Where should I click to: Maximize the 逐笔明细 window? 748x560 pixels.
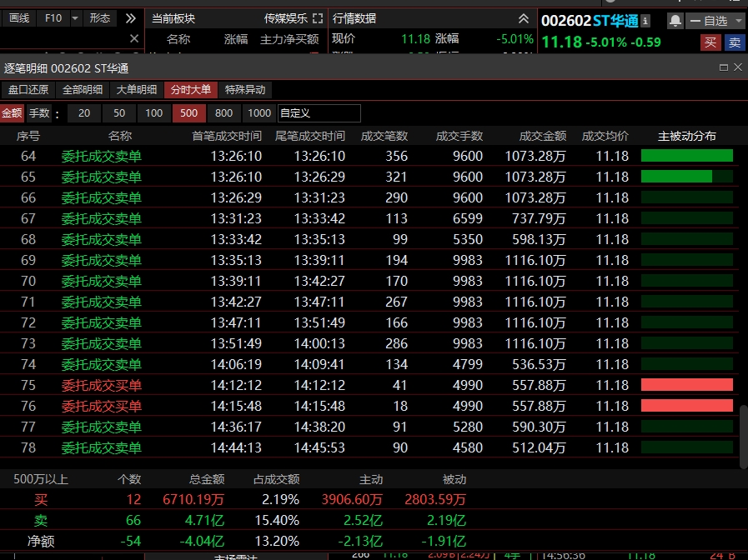(724, 67)
